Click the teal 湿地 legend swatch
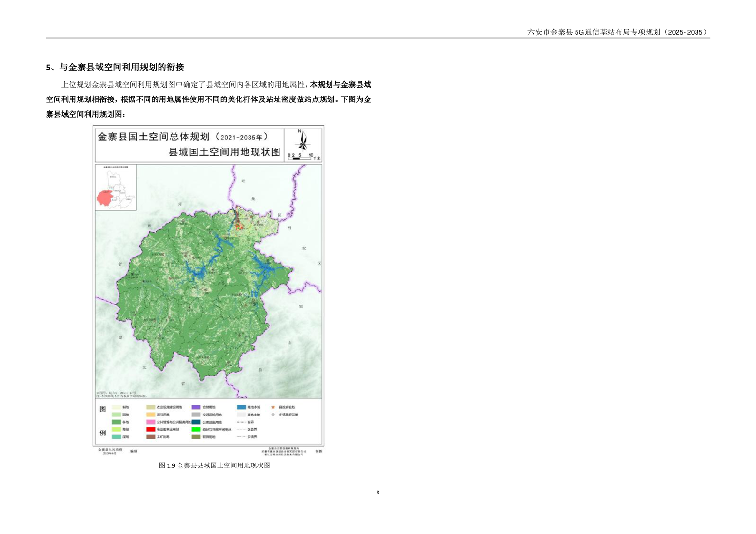Image resolution: width=756 pixels, height=534 pixels. [116, 436]
